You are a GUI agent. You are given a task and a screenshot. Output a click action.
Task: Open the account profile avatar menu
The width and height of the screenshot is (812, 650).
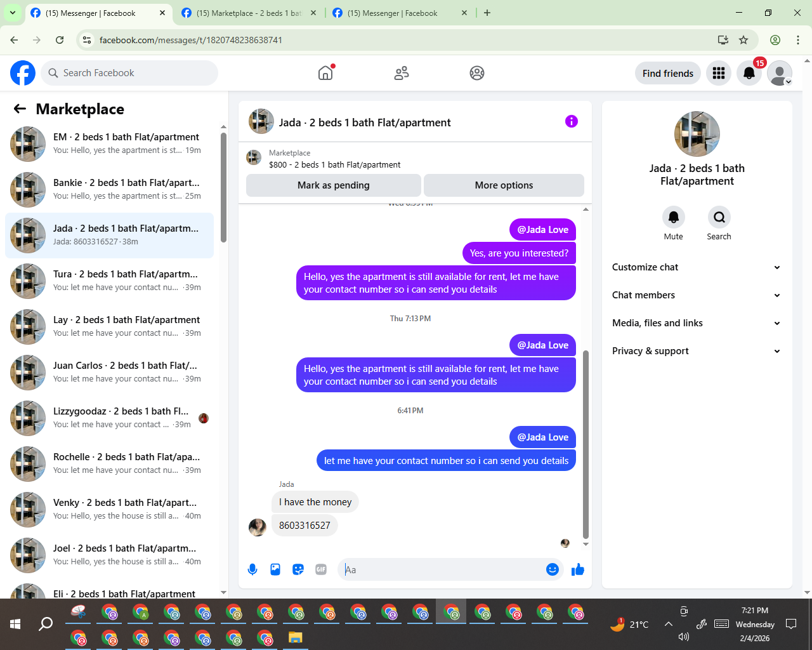click(x=780, y=73)
